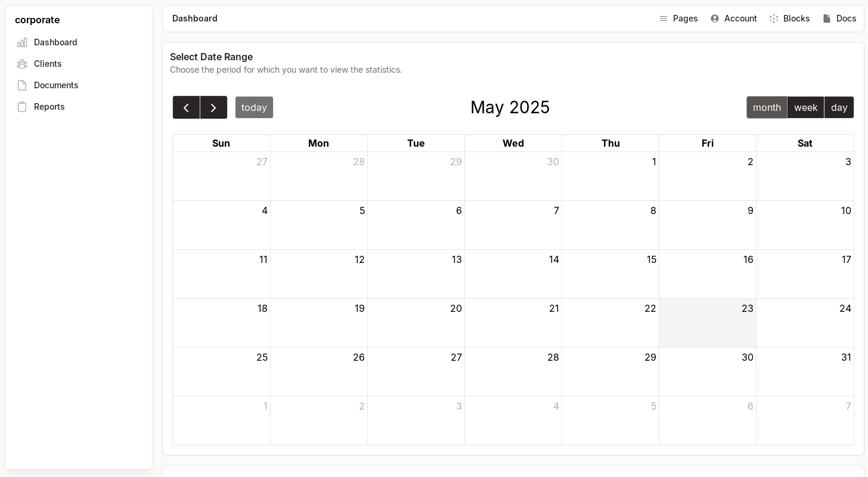The image size is (868, 477).
Task: Click the Docs file icon in top bar
Action: (827, 18)
